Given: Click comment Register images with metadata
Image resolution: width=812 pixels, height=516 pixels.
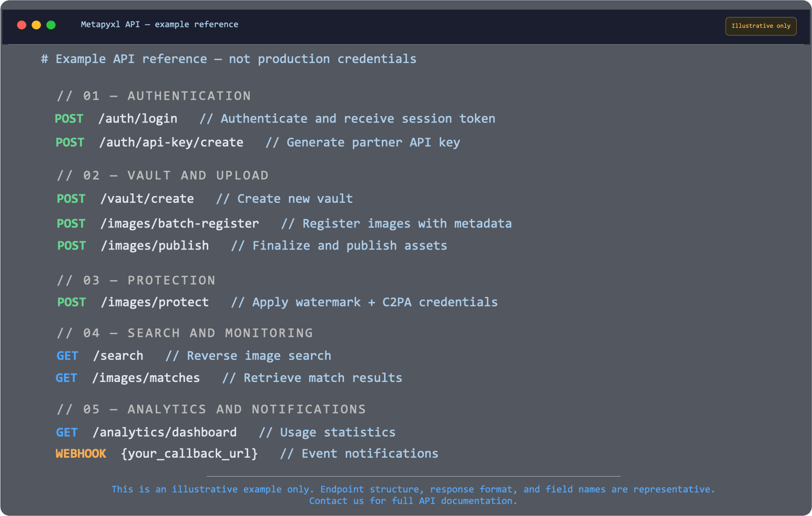Looking at the screenshot, I should [x=397, y=223].
